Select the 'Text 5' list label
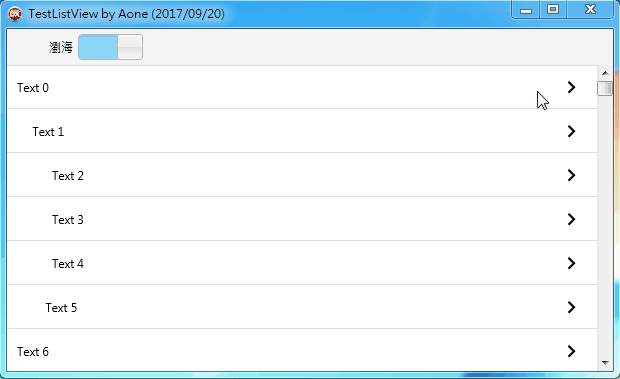Image resolution: width=620 pixels, height=379 pixels. click(61, 307)
